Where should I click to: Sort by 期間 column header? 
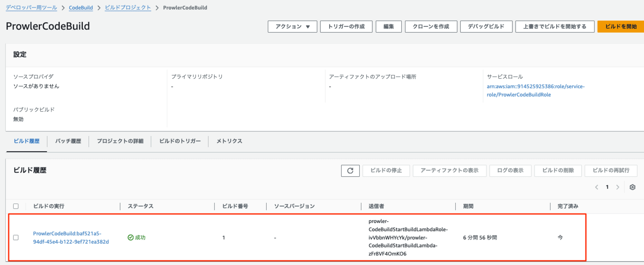(468, 206)
